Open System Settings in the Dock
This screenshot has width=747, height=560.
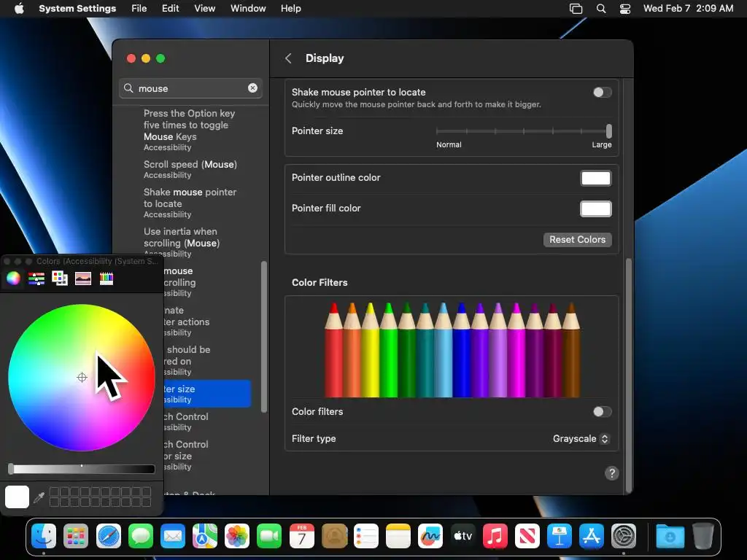pos(624,536)
